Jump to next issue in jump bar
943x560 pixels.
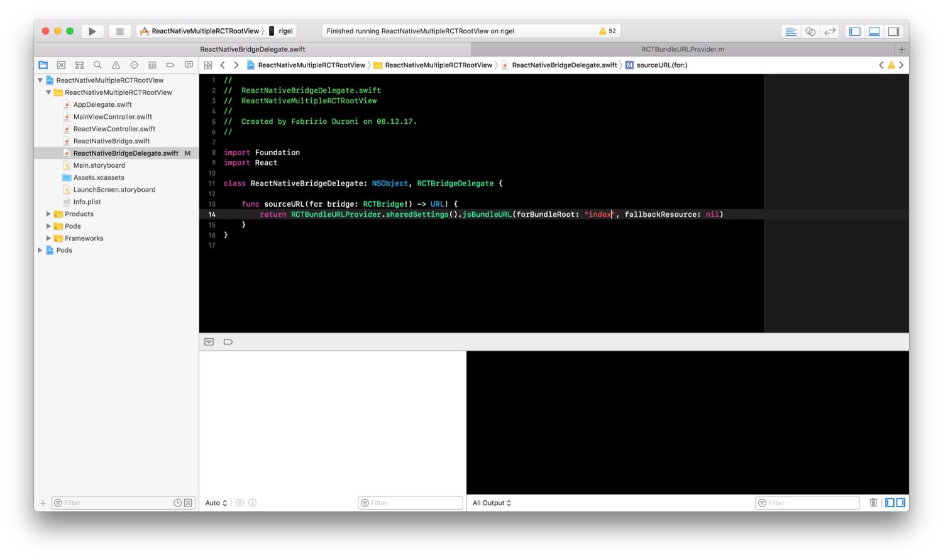click(x=902, y=65)
